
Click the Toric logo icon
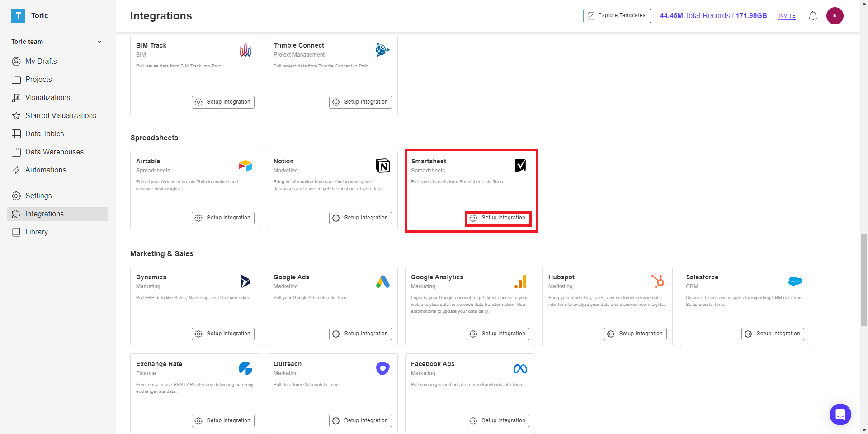click(x=18, y=16)
